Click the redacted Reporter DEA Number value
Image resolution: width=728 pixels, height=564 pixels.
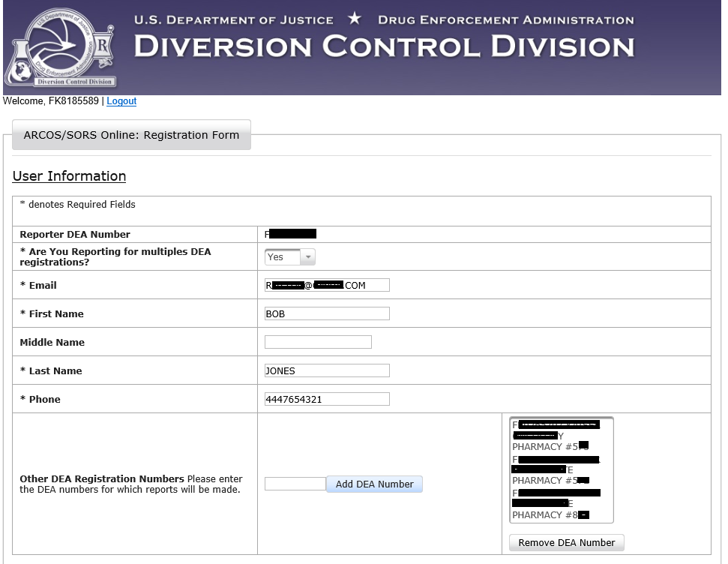[x=291, y=234]
